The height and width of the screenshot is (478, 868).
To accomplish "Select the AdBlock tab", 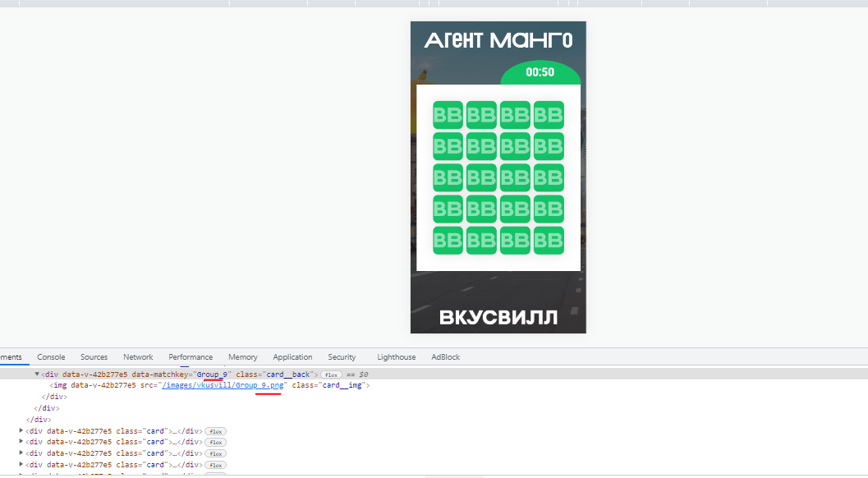I will coord(446,357).
